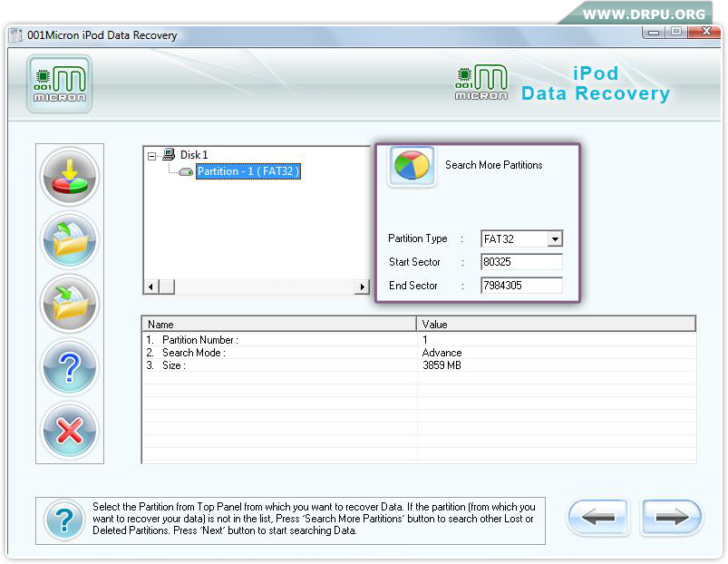Screen dimensions: 728x564
Task: Click the iPod Data Recovery title text
Action: (596, 83)
